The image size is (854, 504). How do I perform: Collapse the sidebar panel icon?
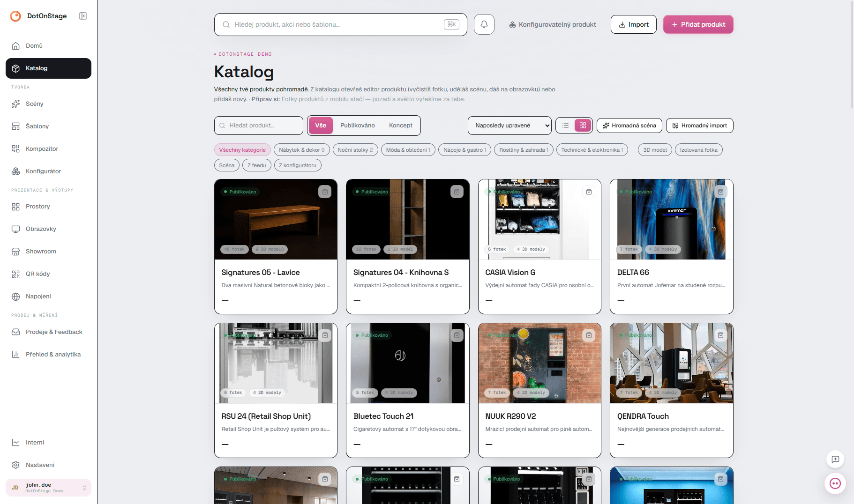pyautogui.click(x=83, y=16)
